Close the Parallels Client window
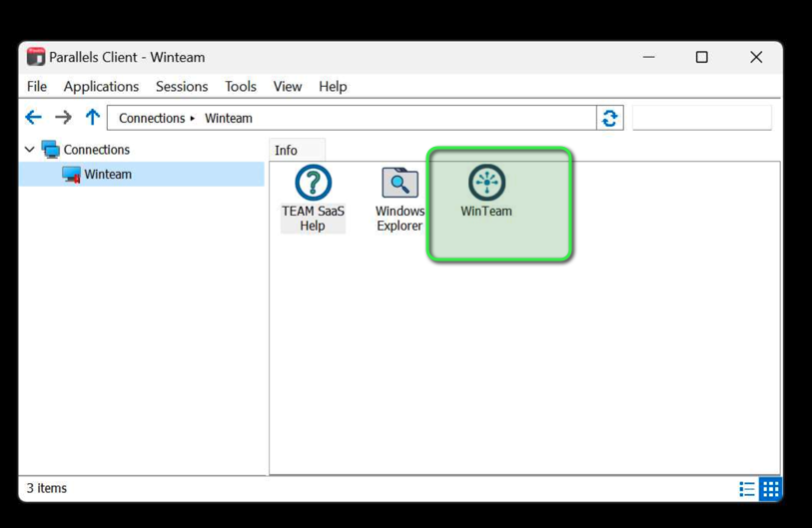 point(756,57)
